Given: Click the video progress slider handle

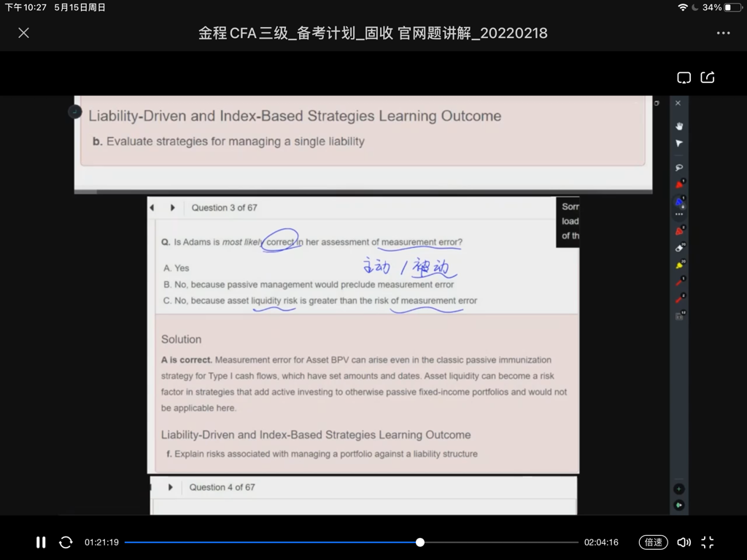Looking at the screenshot, I should (x=420, y=542).
